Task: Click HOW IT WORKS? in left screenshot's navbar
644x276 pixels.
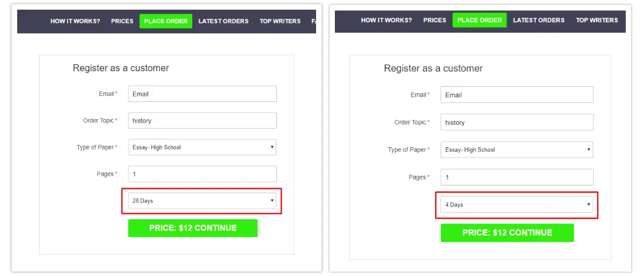Action: point(75,21)
